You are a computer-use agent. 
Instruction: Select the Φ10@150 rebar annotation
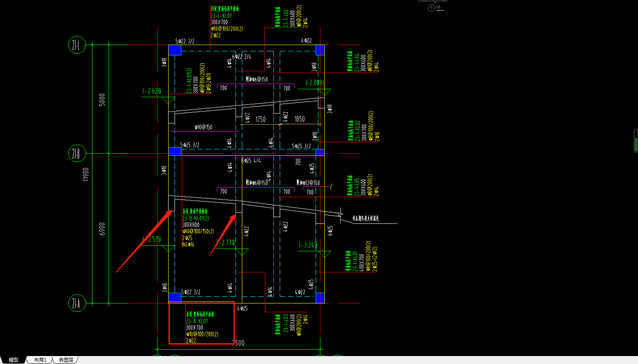tap(203, 127)
